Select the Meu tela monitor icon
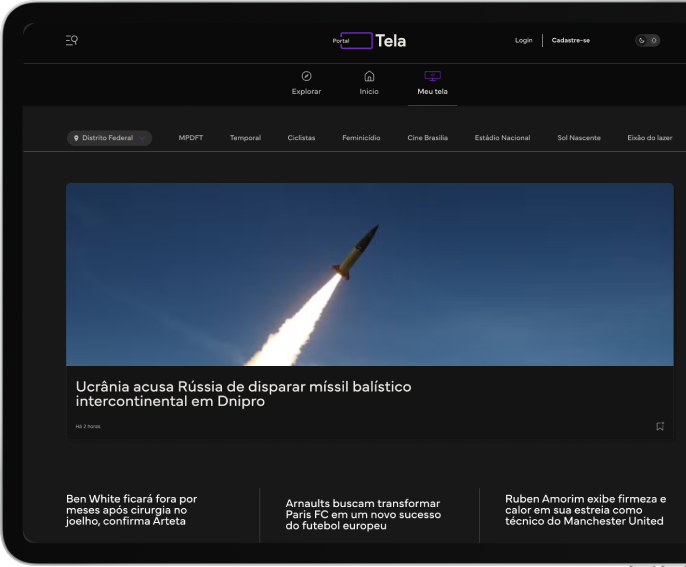Image resolution: width=686 pixels, height=567 pixels. (432, 76)
